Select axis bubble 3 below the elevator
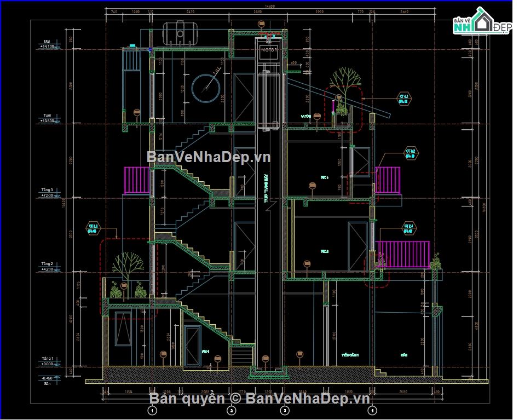519x420 pixels. (x=284, y=410)
